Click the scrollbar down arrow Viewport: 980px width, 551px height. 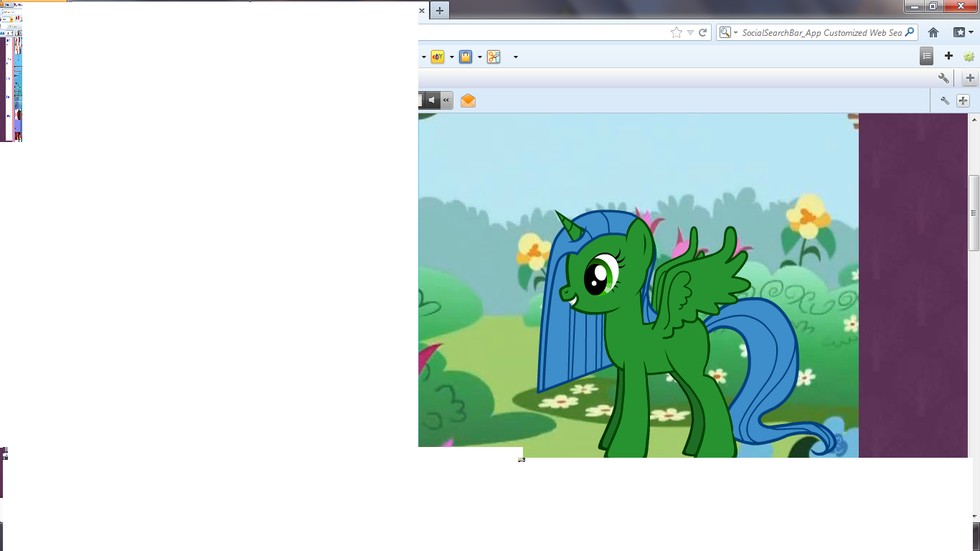(x=974, y=516)
